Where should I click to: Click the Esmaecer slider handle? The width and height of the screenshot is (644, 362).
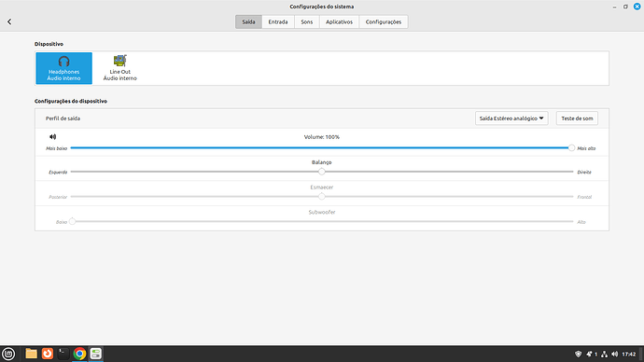coord(322,197)
